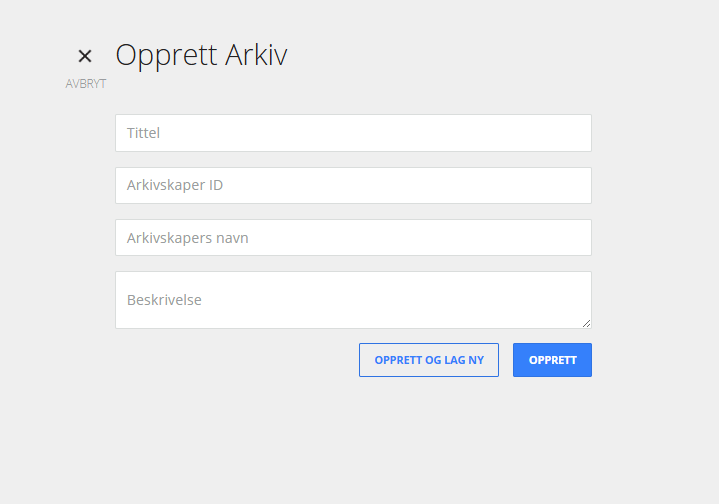Choose the outlined create-and-new button
719x504 pixels.
(x=429, y=360)
